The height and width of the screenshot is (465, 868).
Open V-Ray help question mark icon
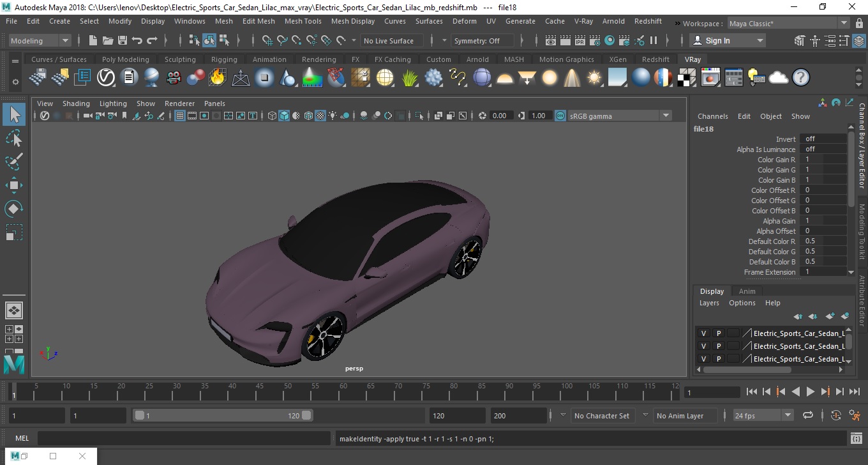[x=801, y=78]
